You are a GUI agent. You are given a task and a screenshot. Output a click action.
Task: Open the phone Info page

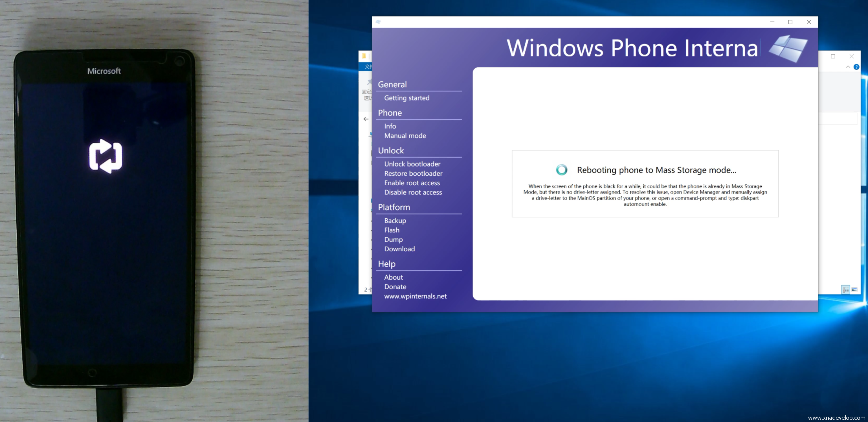point(390,126)
